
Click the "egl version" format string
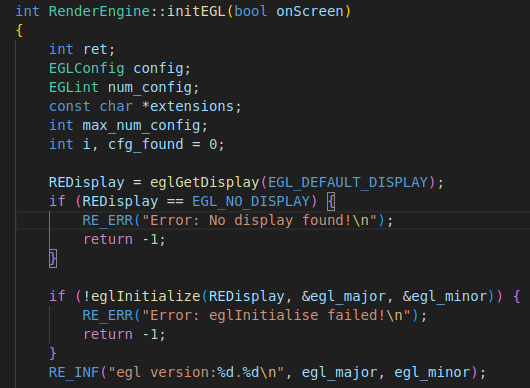point(196,372)
